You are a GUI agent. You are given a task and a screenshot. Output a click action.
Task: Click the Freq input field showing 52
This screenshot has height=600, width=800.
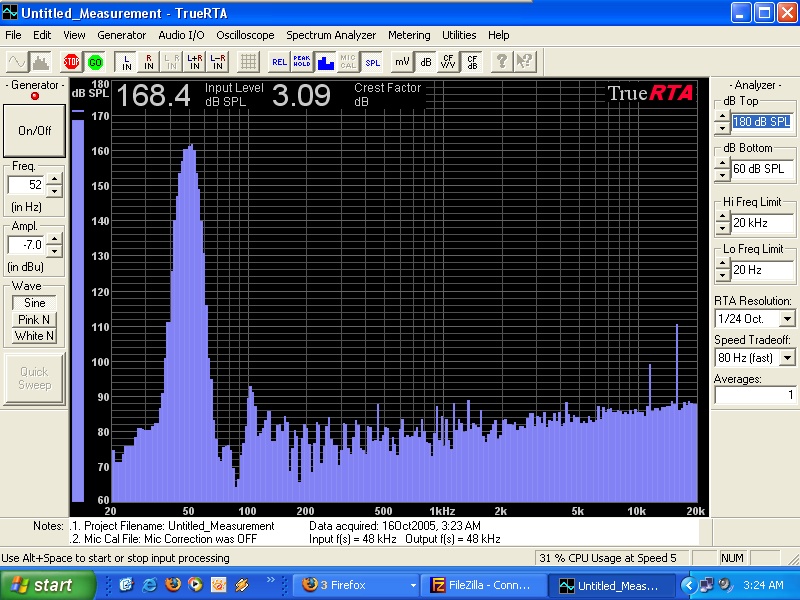click(x=27, y=185)
